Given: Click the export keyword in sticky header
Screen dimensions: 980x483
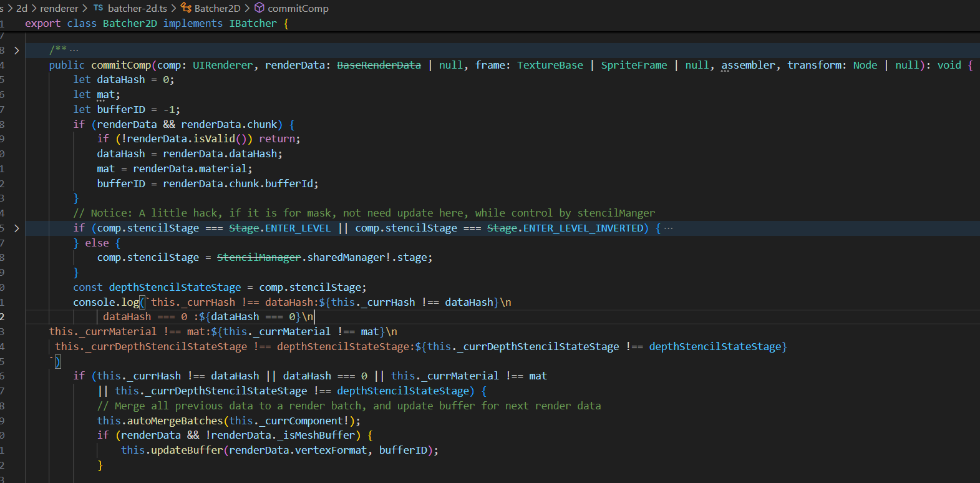Looking at the screenshot, I should (x=42, y=23).
